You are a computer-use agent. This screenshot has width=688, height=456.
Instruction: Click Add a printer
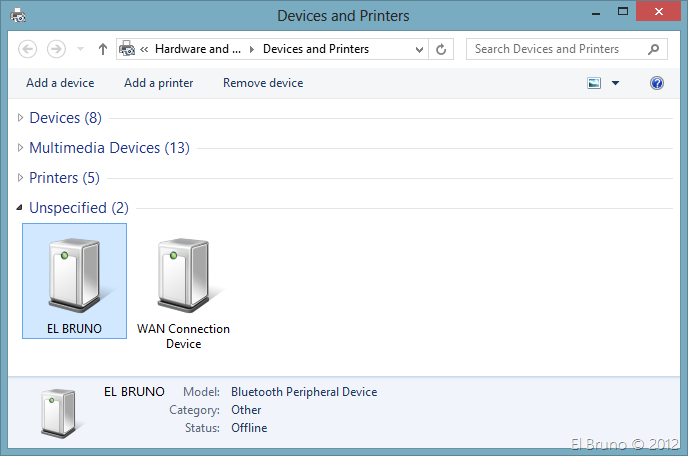(x=158, y=83)
